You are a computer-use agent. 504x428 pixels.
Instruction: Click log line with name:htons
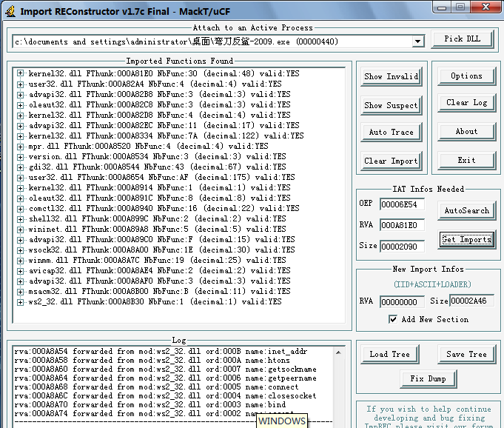point(152,360)
